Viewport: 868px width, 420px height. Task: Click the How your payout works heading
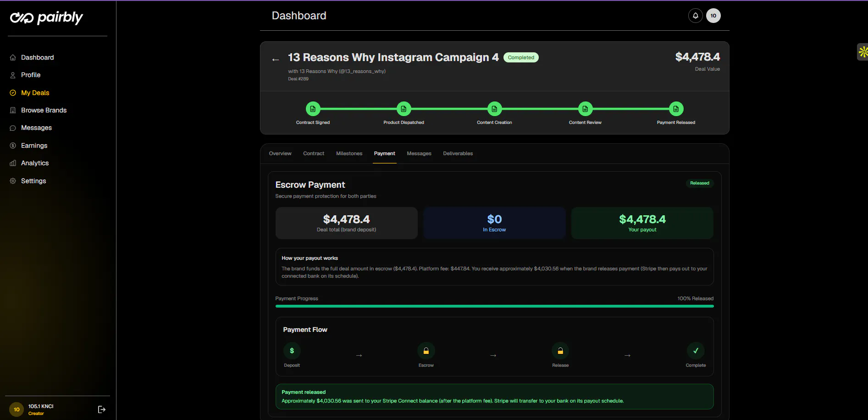coord(310,258)
